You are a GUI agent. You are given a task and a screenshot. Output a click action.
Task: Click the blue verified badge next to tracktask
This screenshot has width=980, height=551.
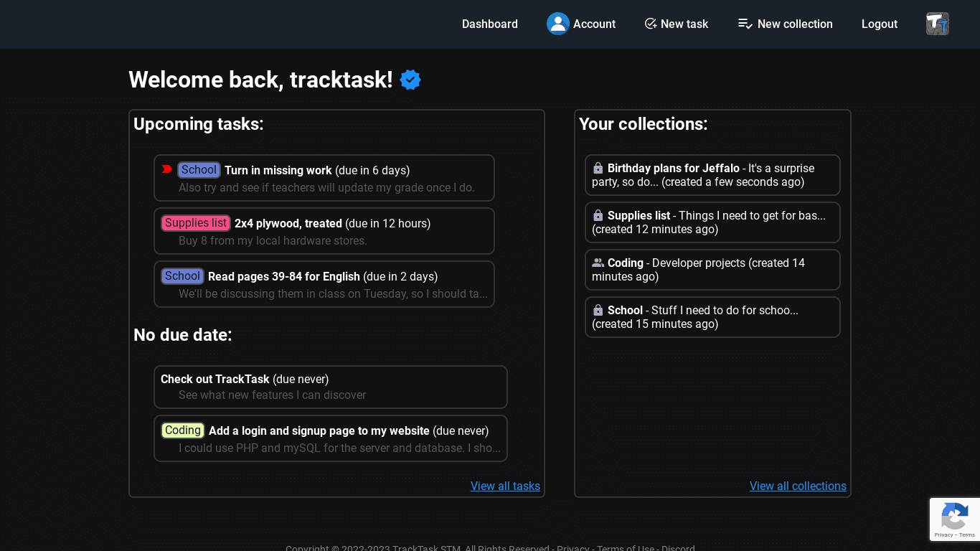coord(410,80)
